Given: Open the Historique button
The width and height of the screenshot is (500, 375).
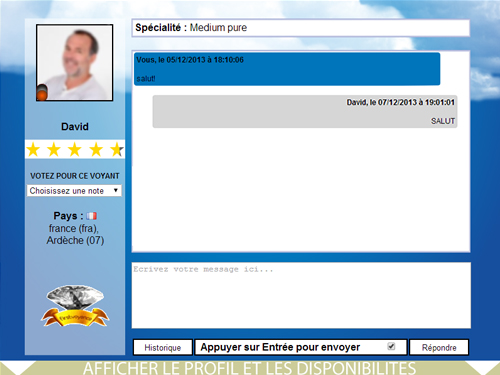Looking at the screenshot, I should coord(163,347).
